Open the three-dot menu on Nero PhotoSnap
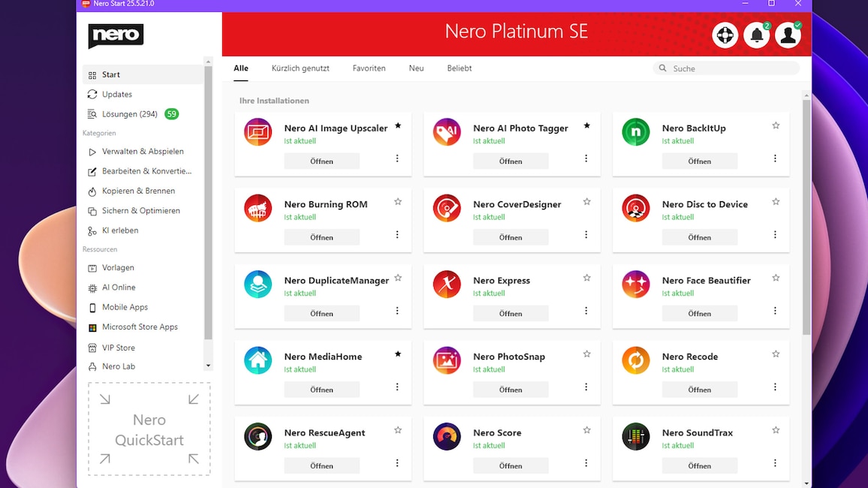The image size is (868, 488). [586, 387]
